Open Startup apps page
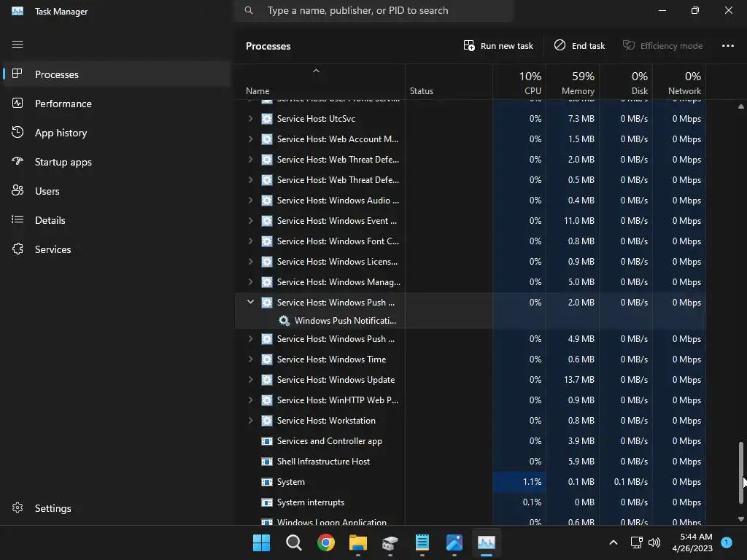 (116, 162)
